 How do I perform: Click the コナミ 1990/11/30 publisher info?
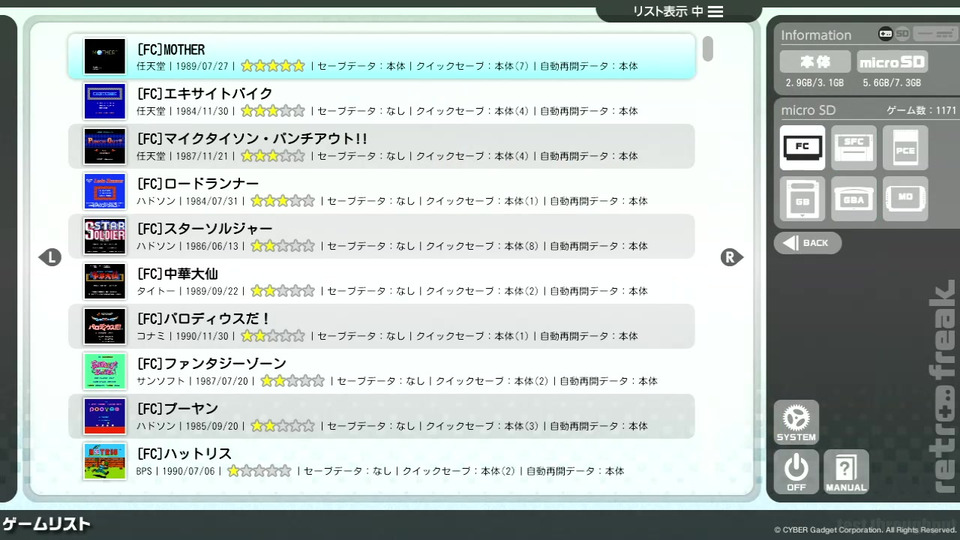coord(182,336)
